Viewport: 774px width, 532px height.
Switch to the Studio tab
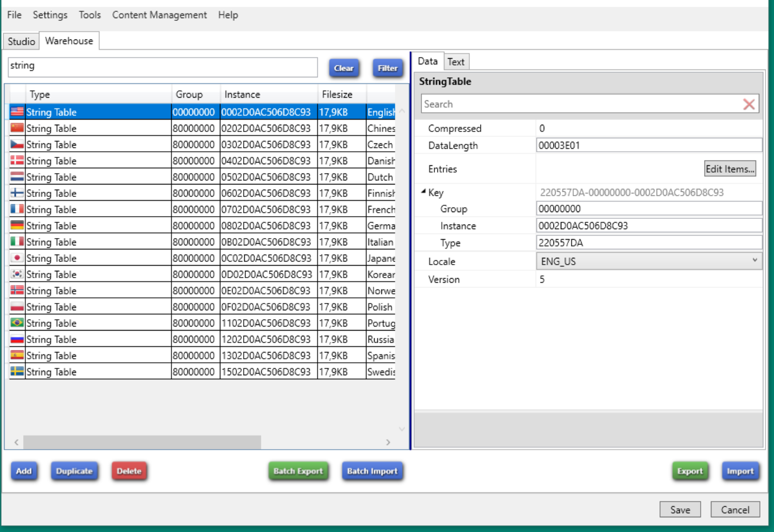[21, 41]
